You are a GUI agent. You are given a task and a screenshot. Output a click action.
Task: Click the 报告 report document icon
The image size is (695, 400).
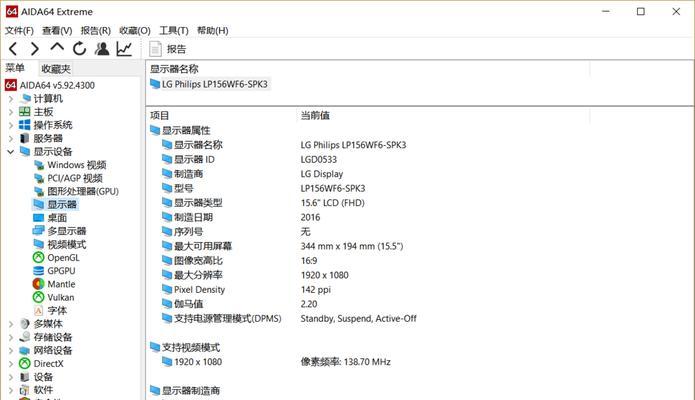click(x=155, y=49)
